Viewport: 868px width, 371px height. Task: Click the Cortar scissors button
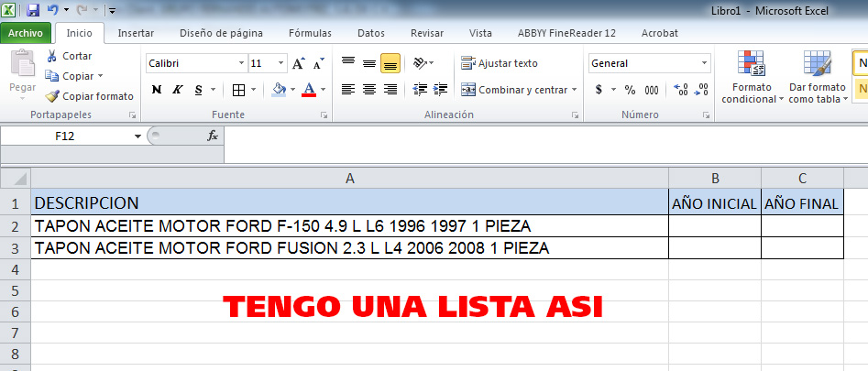(69, 56)
